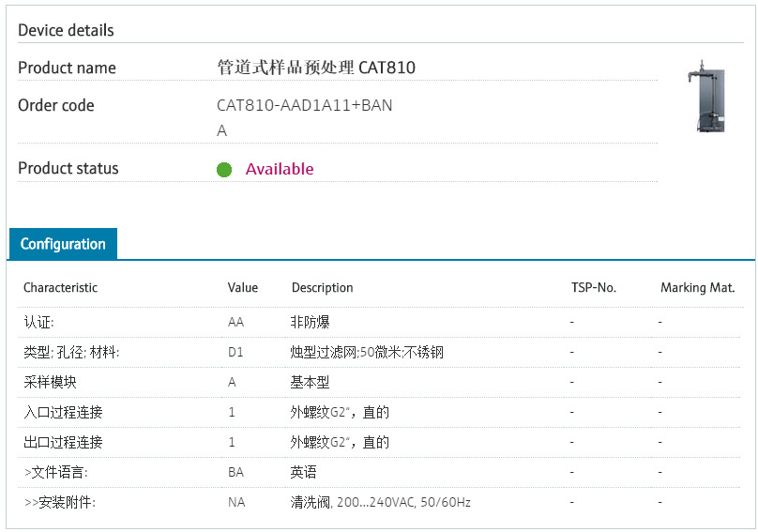The width and height of the screenshot is (758, 532).
Task: Click the D1 value cell
Action: (235, 353)
